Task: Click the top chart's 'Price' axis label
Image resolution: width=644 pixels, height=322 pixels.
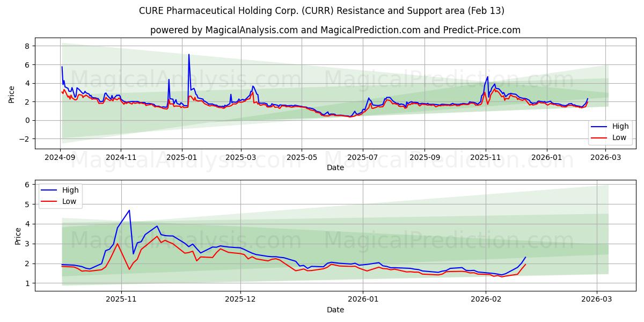Action: 12,93
